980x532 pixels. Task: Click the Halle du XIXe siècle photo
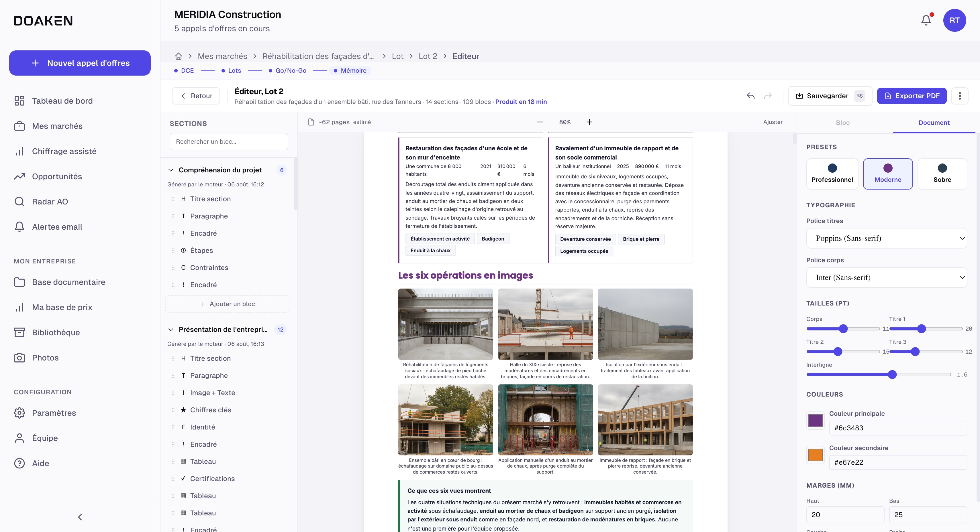pyautogui.click(x=545, y=324)
